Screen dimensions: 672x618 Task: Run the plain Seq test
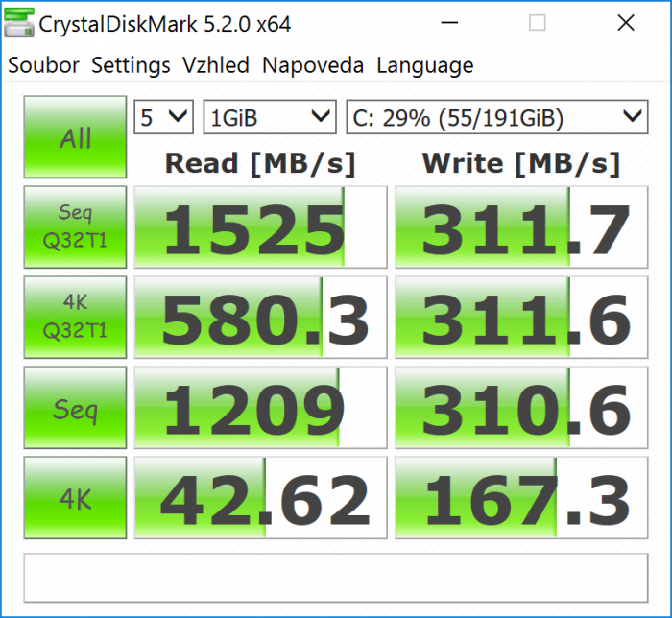(75, 410)
